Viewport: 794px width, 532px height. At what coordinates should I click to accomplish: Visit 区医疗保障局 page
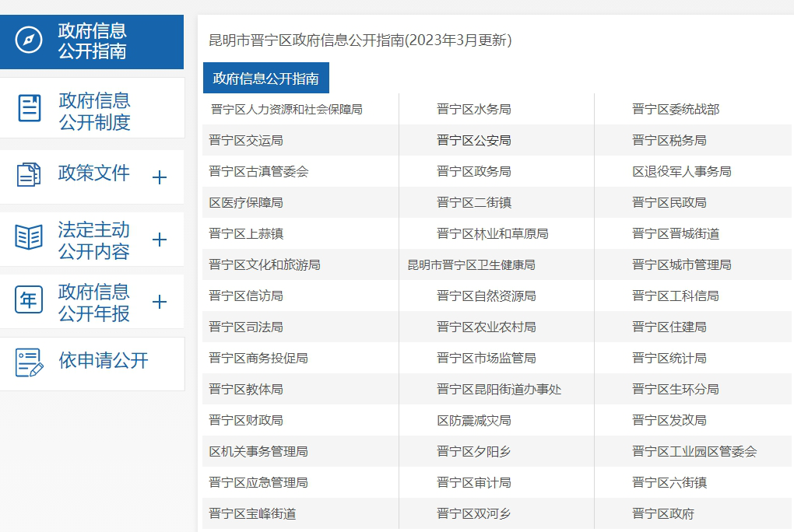tap(245, 202)
